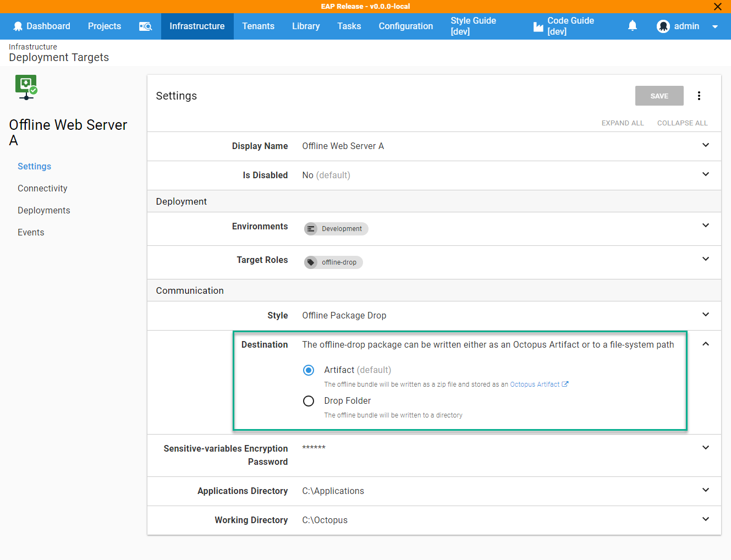
Task: Open the Style Guide [dev] menu
Action: tap(474, 26)
